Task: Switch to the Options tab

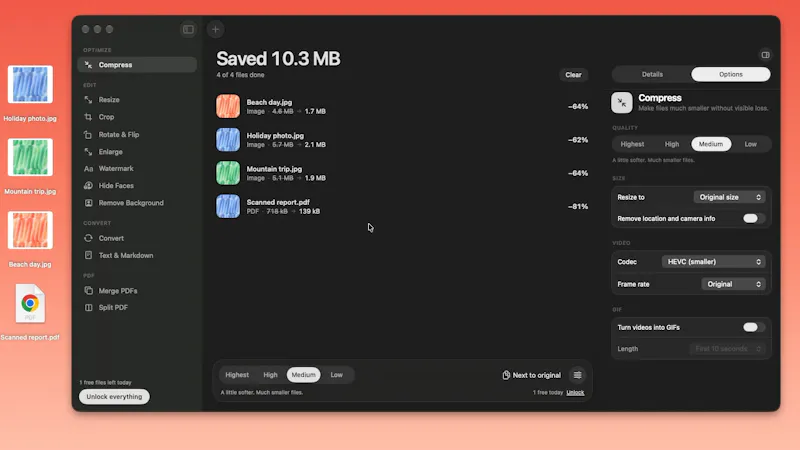Action: 730,74
